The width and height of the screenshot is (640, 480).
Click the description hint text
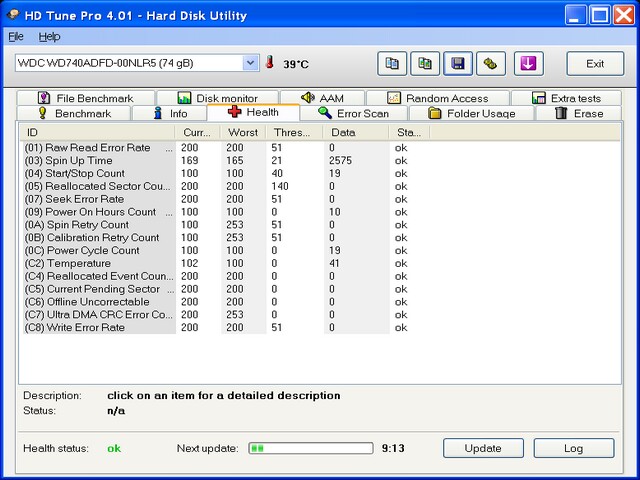pos(224,396)
